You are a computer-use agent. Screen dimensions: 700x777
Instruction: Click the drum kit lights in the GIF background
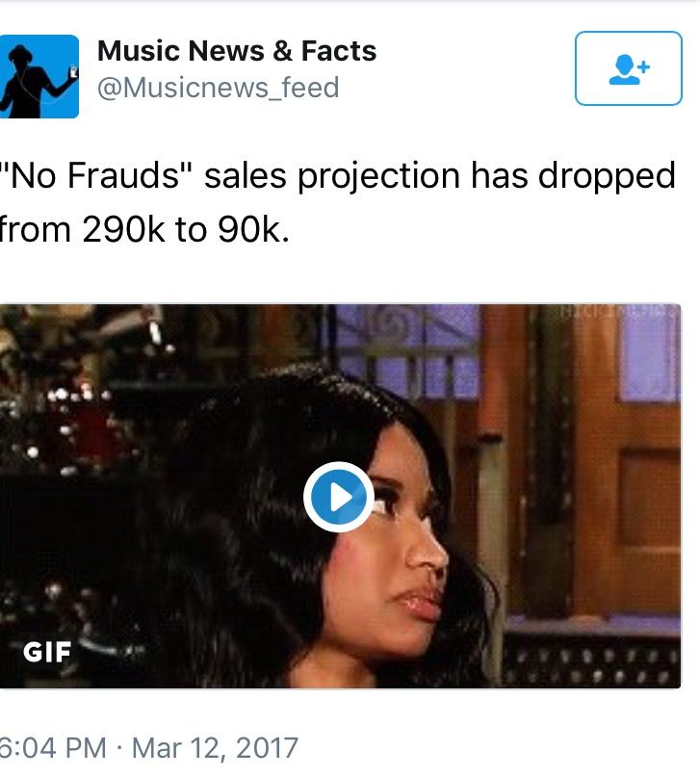(69, 411)
